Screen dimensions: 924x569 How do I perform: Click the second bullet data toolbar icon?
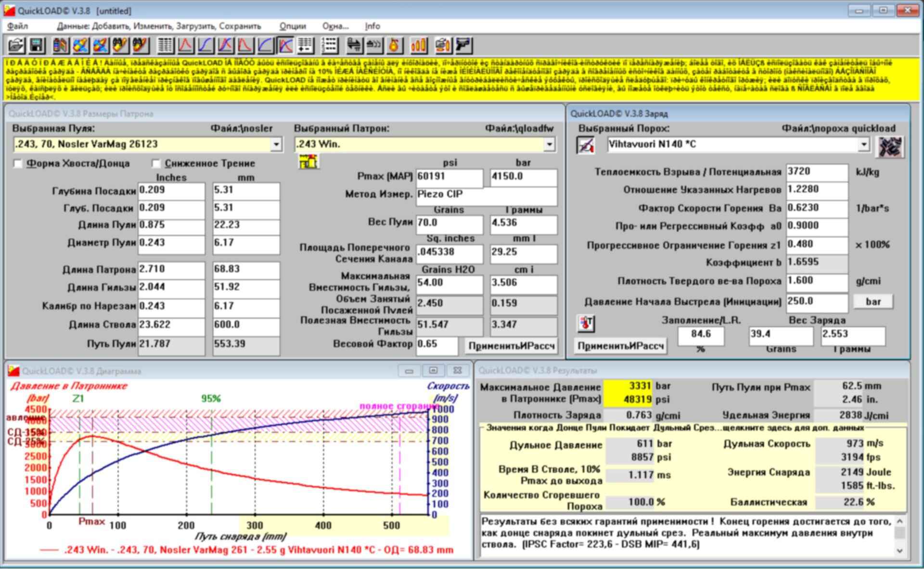coord(101,45)
